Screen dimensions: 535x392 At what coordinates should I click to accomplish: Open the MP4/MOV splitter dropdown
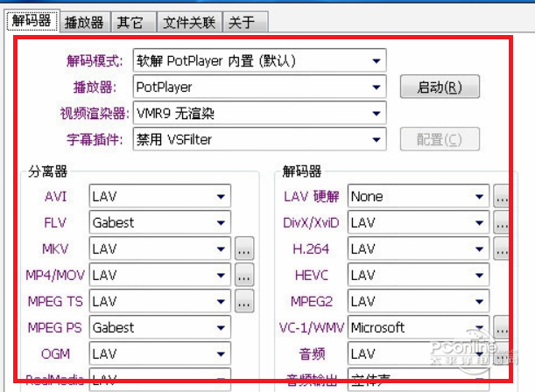pyautogui.click(x=160, y=275)
